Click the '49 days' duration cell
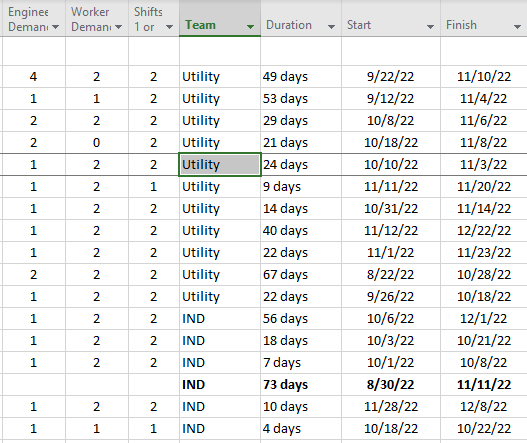This screenshot has width=527, height=443. (301, 77)
